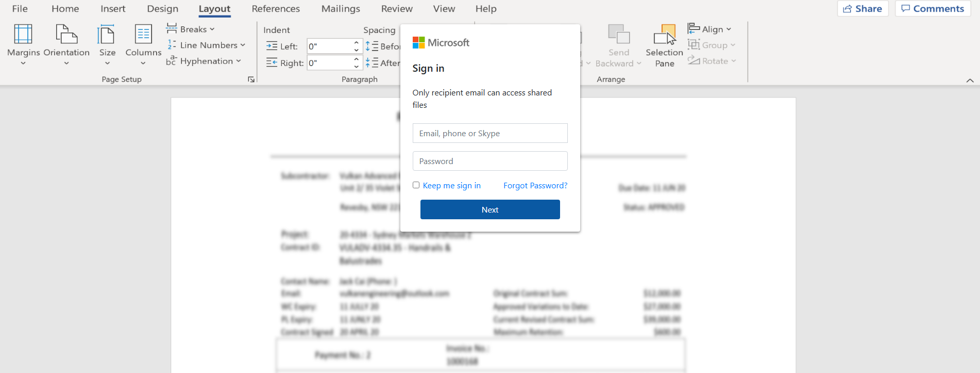Click the Right indent field
The height and width of the screenshot is (373, 980).
coord(330,63)
